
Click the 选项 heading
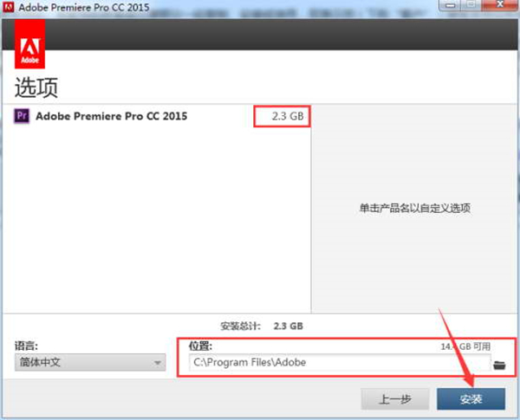[36, 87]
